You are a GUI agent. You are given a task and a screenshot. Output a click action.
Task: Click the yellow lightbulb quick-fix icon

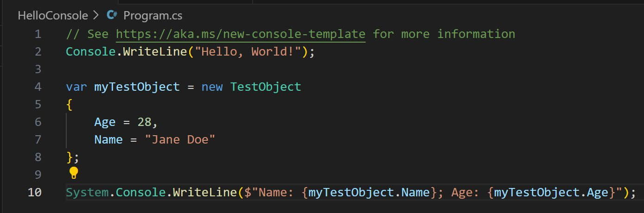(x=74, y=173)
